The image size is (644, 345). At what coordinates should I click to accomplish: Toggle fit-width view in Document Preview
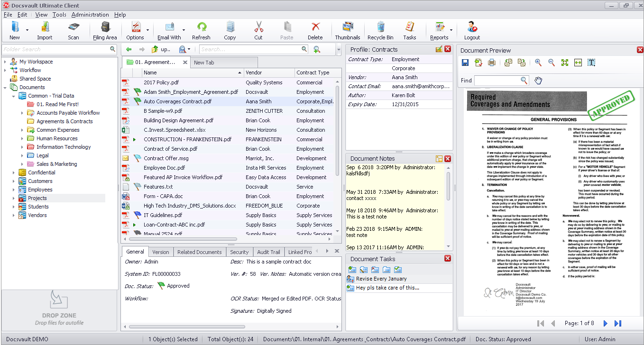tap(578, 63)
